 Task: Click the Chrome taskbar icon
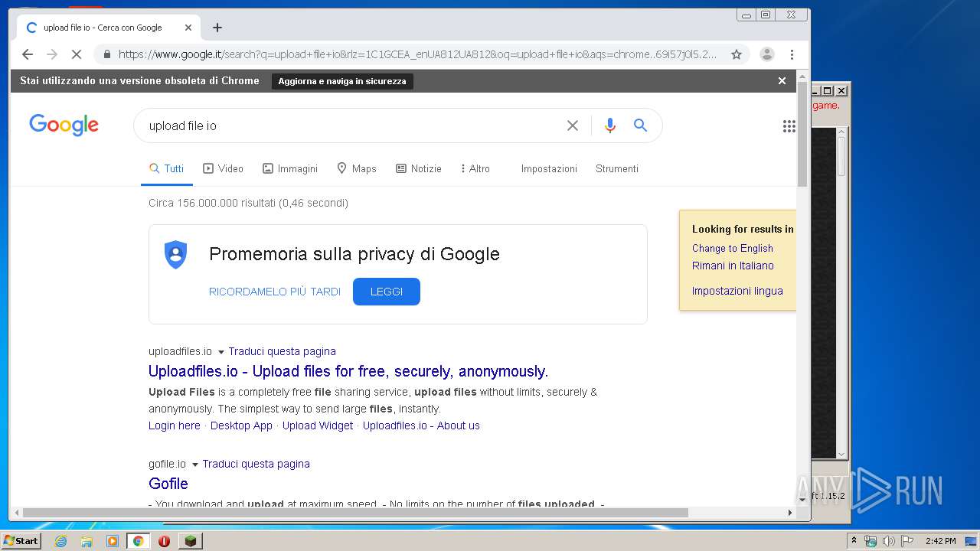tap(139, 541)
